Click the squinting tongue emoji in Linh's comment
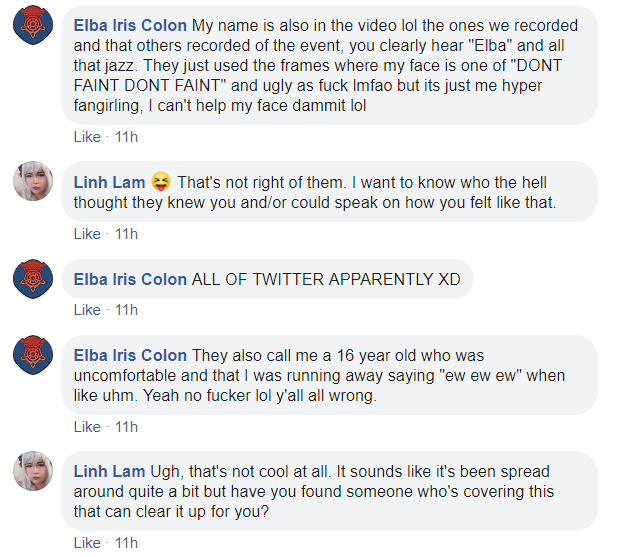 pyautogui.click(x=161, y=182)
